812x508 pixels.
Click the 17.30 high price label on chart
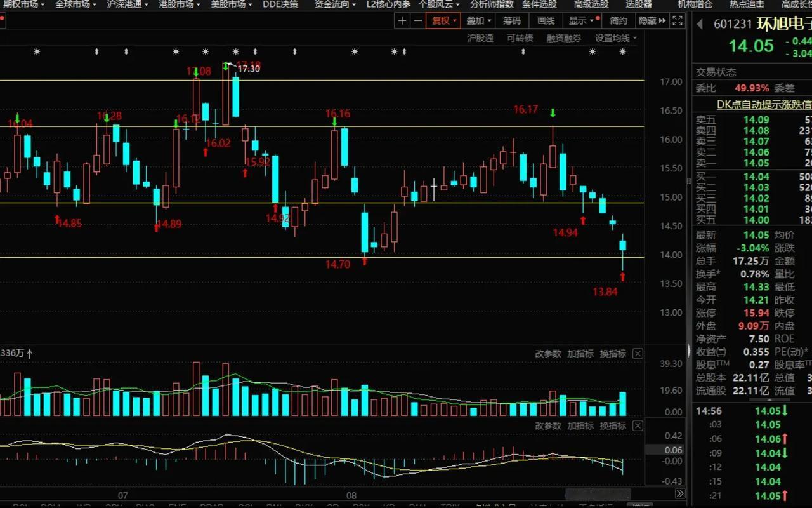coord(249,69)
